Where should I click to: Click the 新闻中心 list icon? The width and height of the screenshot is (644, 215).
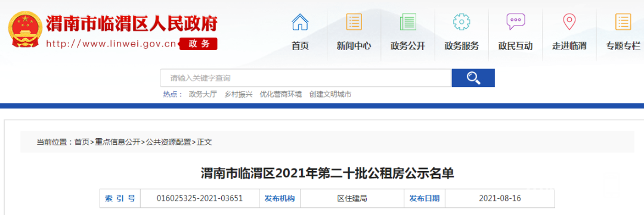coord(354,21)
